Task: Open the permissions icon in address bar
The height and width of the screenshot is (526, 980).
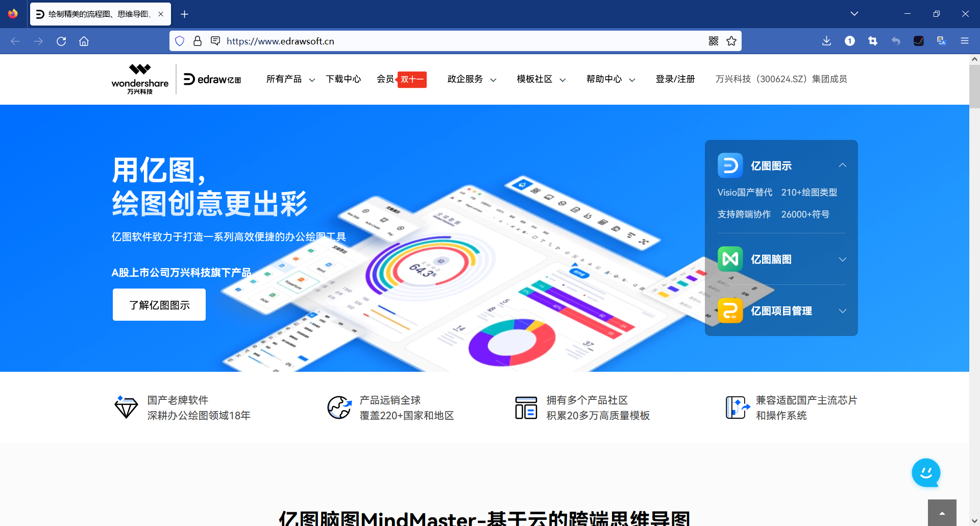Action: click(215, 41)
